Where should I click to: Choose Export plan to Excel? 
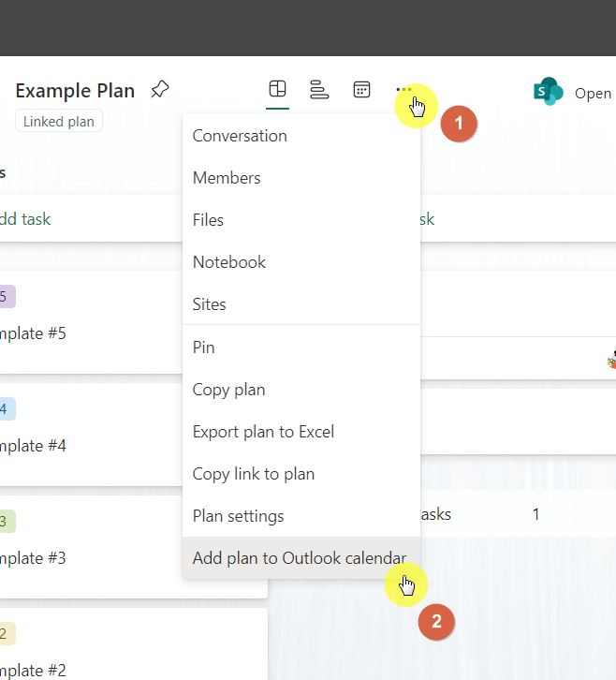tap(301, 432)
